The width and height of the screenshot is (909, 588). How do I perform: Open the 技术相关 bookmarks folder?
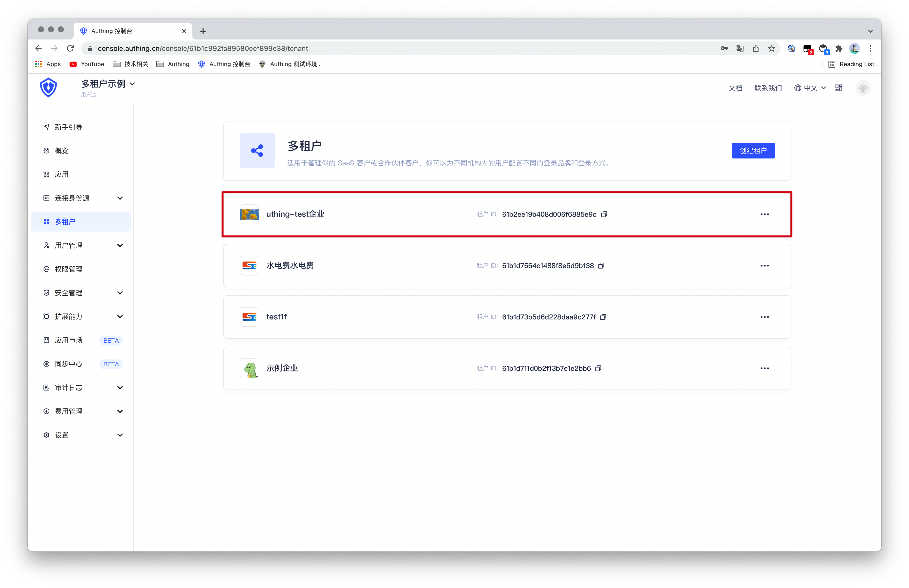point(130,64)
